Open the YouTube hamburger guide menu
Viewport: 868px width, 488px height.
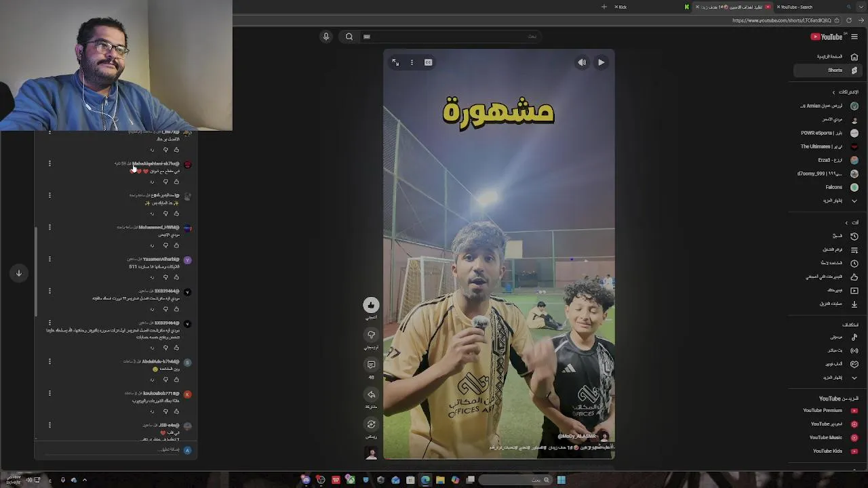click(x=854, y=37)
